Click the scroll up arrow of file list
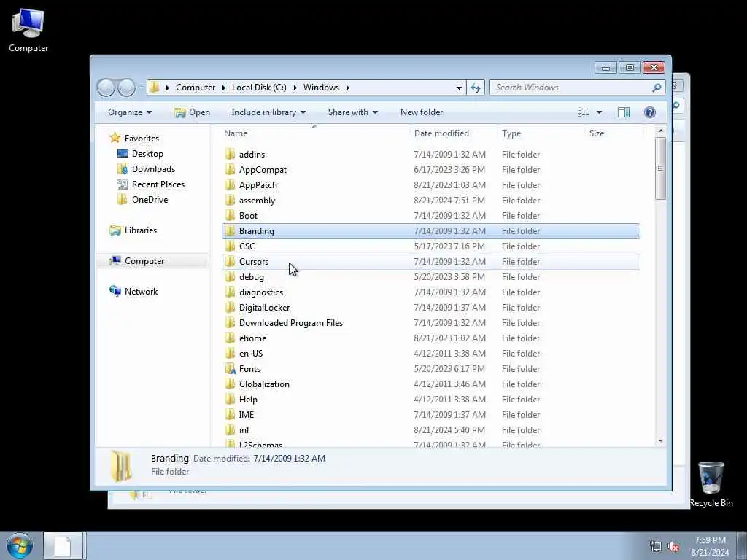 coord(660,131)
